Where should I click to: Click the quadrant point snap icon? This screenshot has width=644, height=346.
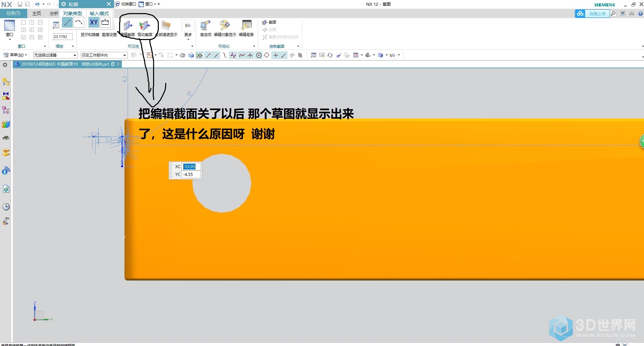pyautogui.click(x=267, y=55)
